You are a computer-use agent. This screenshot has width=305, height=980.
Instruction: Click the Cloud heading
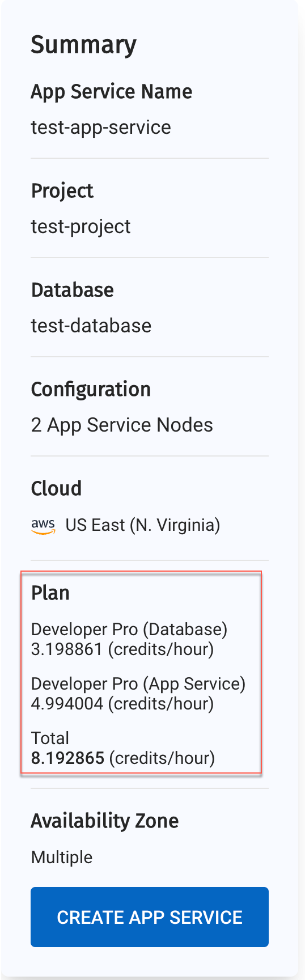56,488
